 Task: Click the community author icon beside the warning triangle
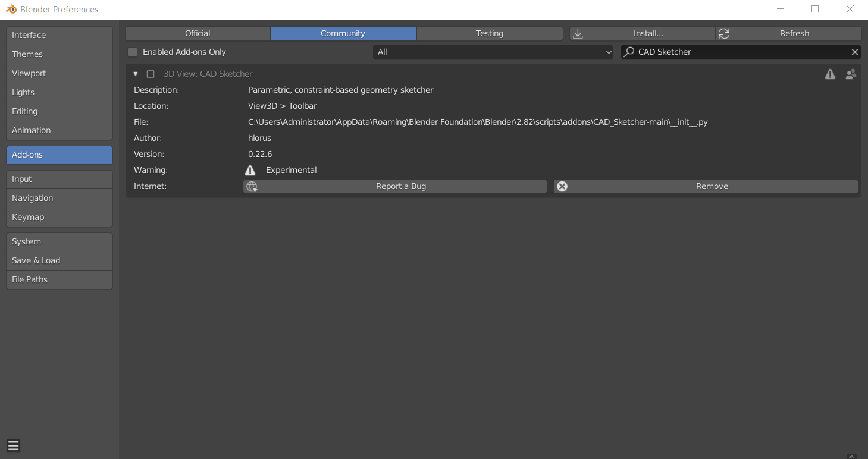pos(851,74)
